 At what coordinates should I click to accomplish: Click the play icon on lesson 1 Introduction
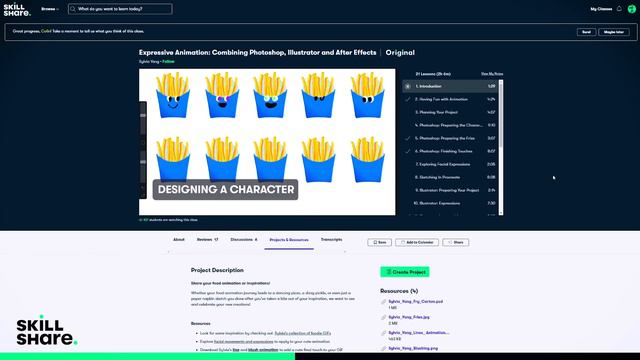click(407, 87)
